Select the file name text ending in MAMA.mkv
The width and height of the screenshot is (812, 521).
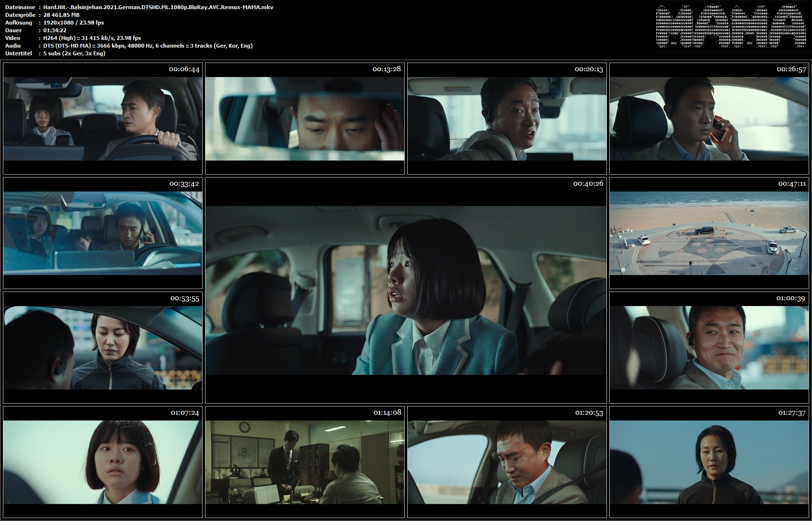[x=158, y=7]
